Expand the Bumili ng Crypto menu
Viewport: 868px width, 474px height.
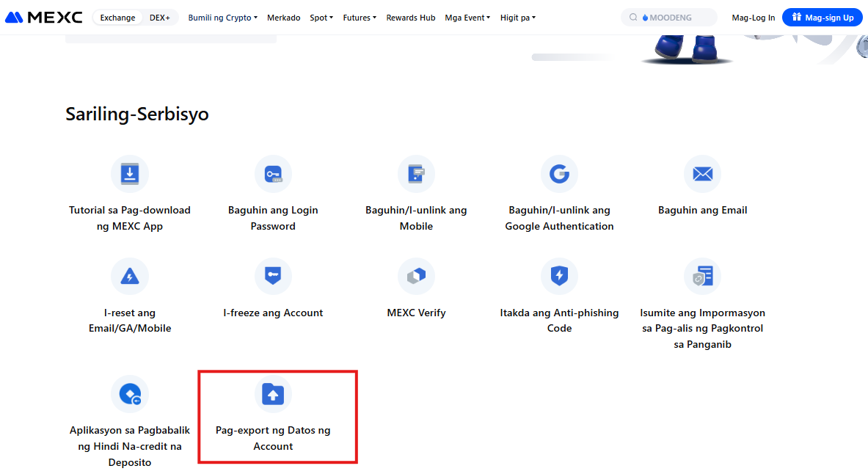[222, 18]
